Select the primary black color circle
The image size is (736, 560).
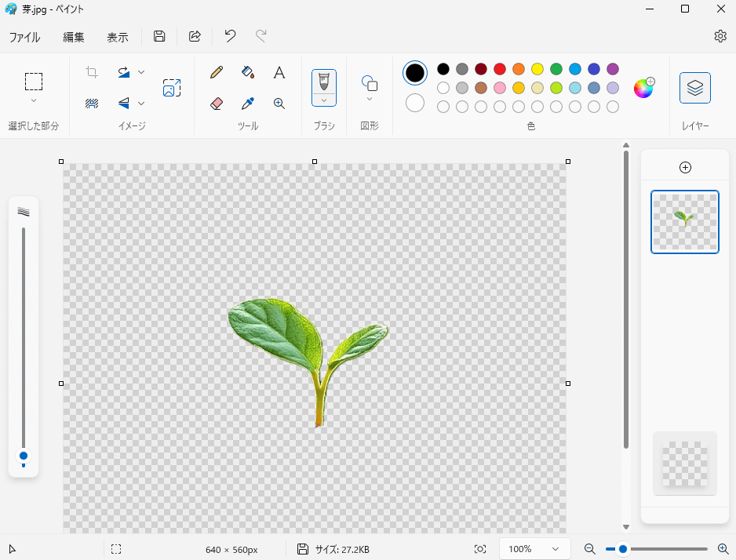(415, 73)
